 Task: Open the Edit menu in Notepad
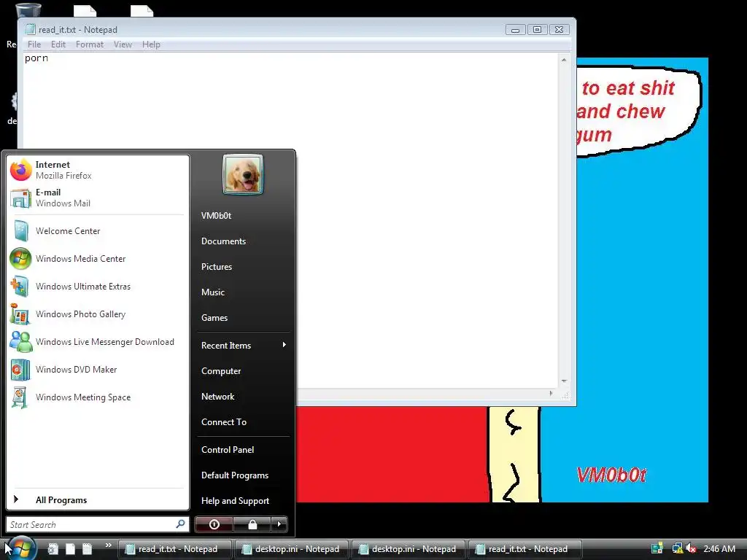(x=58, y=44)
